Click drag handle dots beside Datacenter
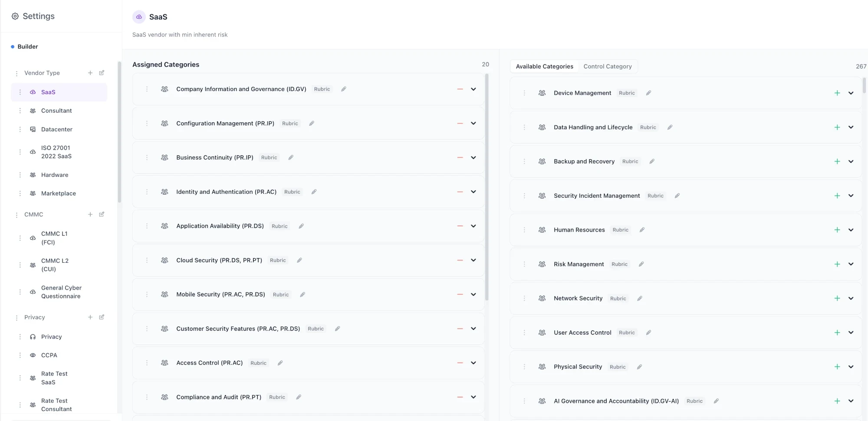This screenshot has height=421, width=868. 20,129
